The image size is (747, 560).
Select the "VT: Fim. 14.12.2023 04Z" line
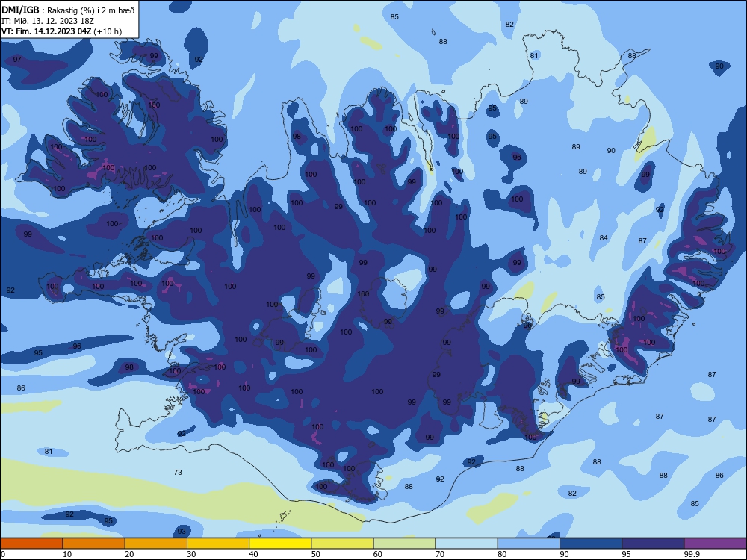[x=46, y=31]
